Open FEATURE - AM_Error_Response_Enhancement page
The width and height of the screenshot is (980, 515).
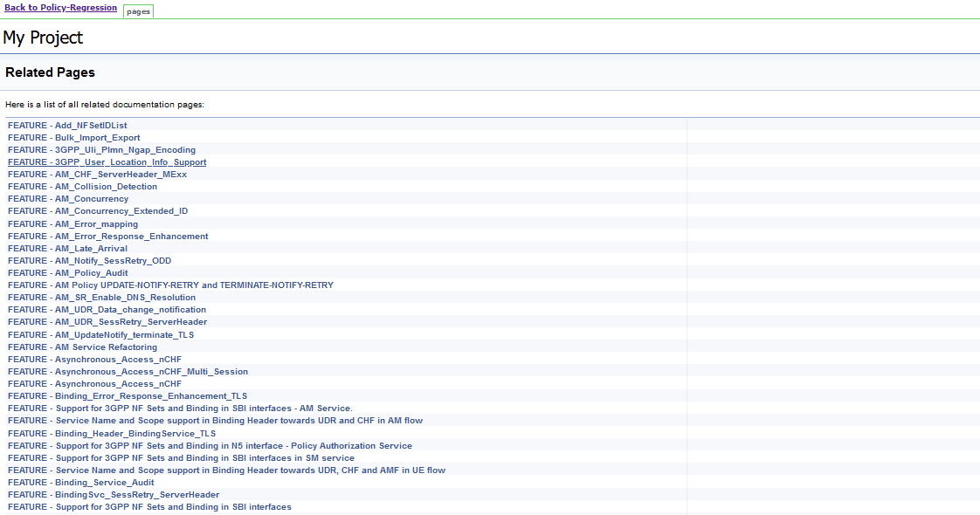(x=107, y=236)
